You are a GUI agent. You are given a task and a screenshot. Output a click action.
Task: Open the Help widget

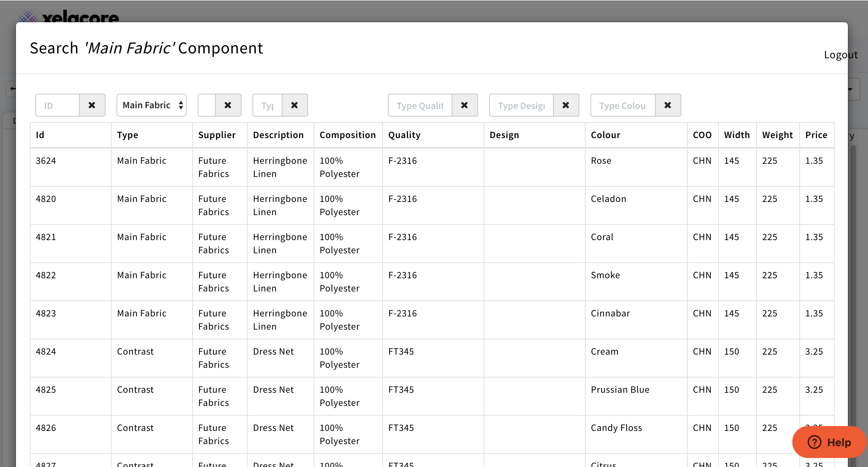[x=829, y=442]
